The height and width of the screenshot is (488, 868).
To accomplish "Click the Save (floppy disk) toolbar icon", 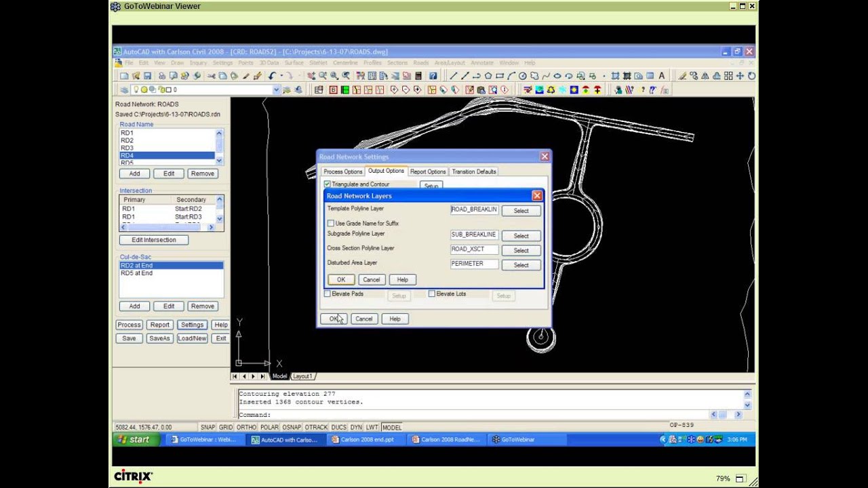I will 146,76.
